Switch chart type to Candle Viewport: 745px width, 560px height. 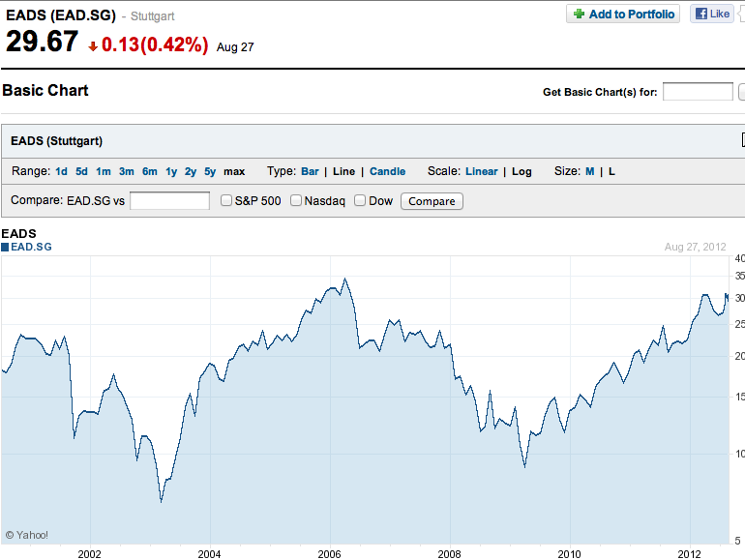point(387,171)
